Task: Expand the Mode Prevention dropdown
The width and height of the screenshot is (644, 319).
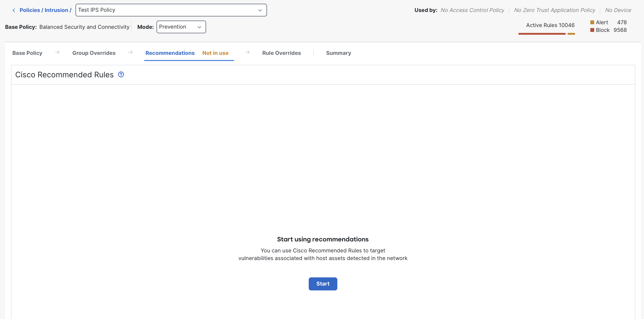Action: point(181,27)
